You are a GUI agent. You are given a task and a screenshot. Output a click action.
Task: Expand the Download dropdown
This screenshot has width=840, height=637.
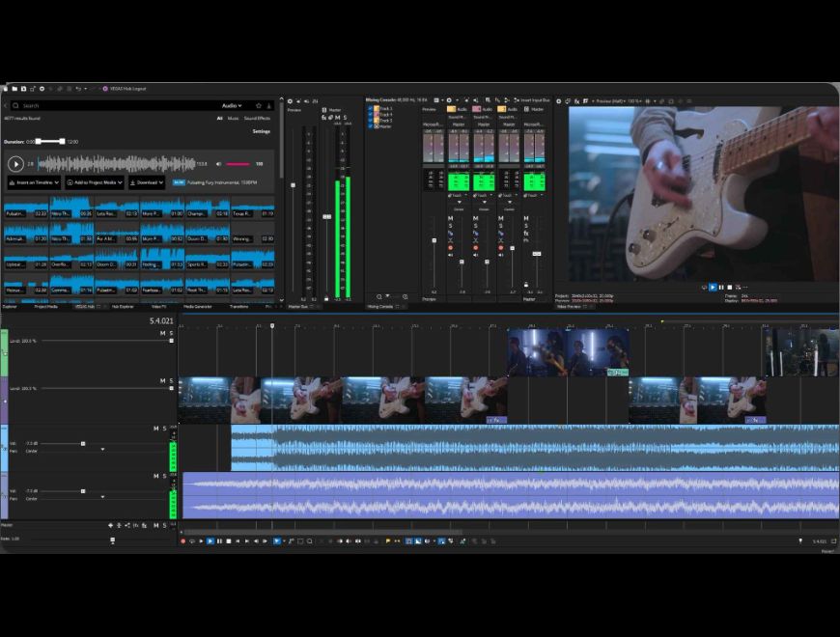[x=146, y=182]
